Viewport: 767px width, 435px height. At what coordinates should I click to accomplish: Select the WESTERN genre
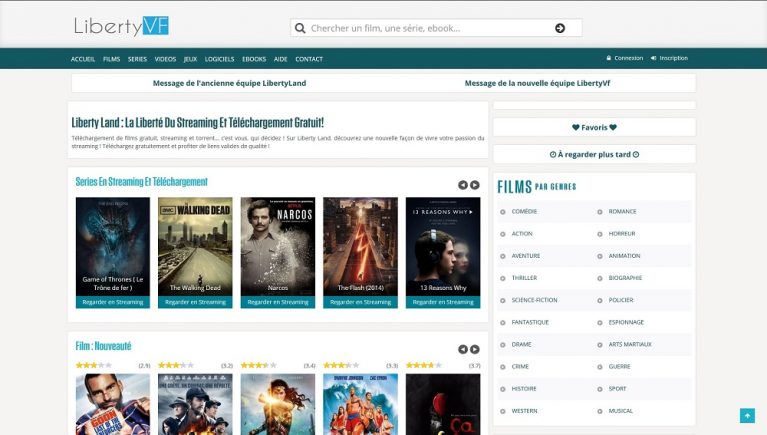point(524,411)
